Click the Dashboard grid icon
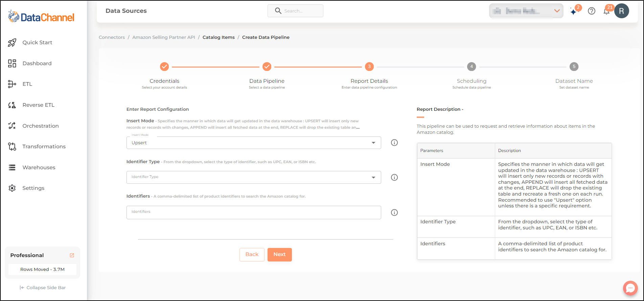Screen dimensions: 644x301 click(x=12, y=64)
